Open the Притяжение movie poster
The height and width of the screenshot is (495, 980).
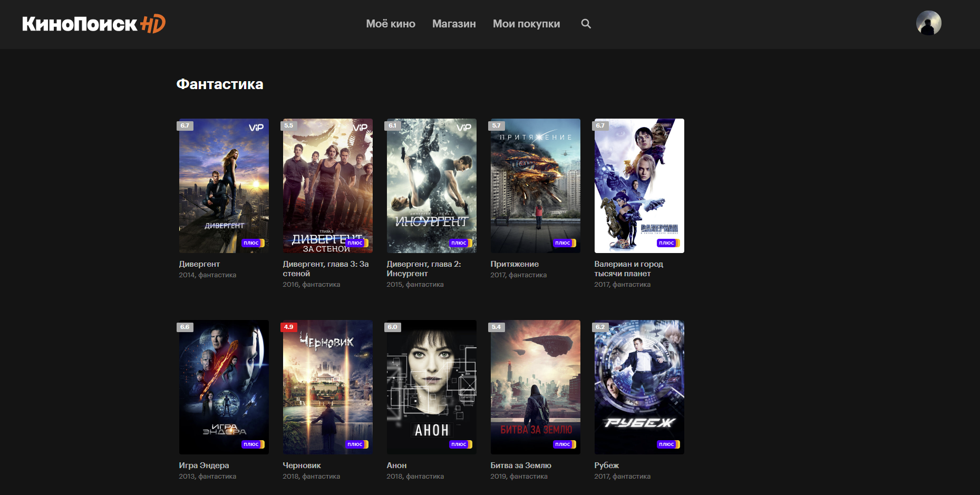(536, 186)
